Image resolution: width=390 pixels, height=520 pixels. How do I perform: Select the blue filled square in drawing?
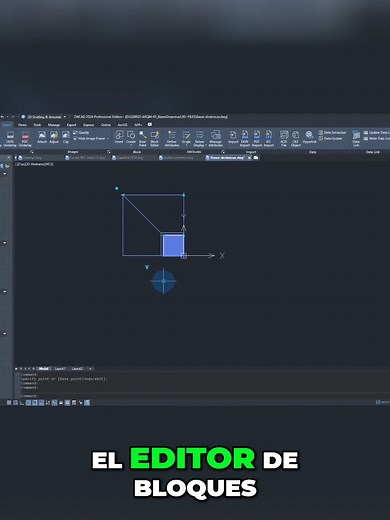pyautogui.click(x=173, y=246)
